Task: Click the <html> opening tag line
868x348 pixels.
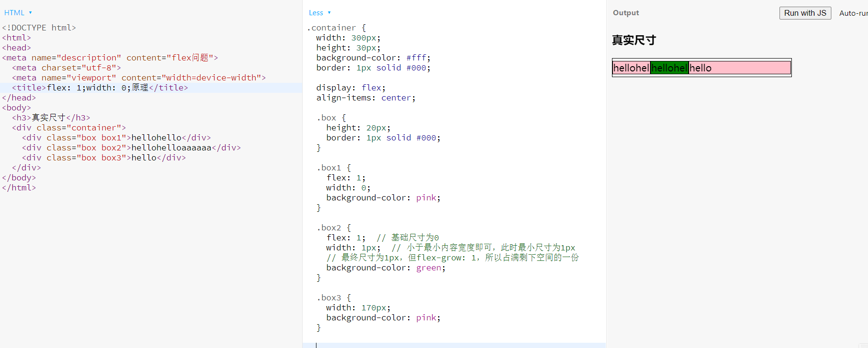Action: click(x=17, y=38)
